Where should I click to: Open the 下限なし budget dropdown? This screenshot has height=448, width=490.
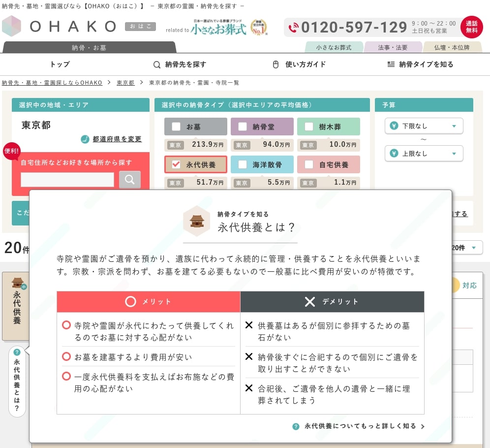click(x=424, y=126)
